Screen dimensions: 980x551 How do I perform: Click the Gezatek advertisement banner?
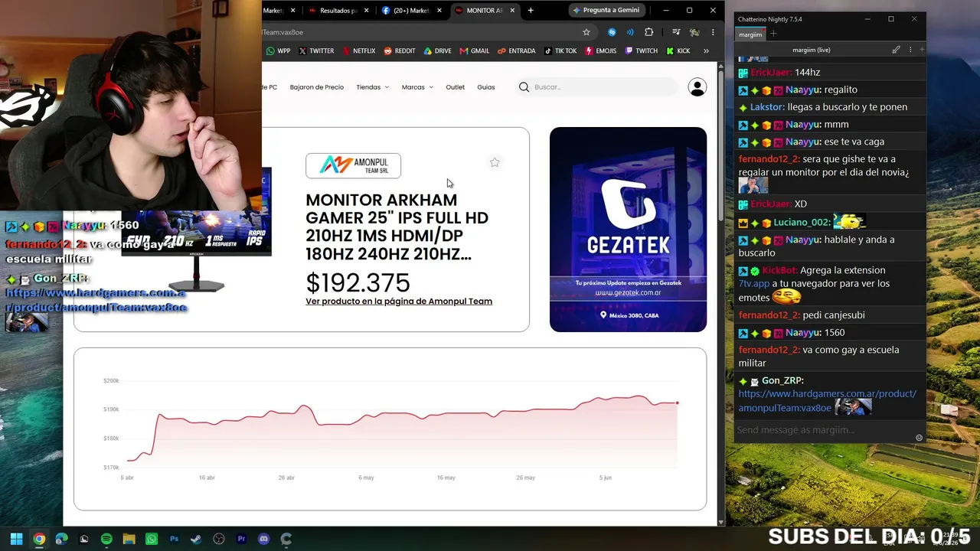[x=628, y=230]
